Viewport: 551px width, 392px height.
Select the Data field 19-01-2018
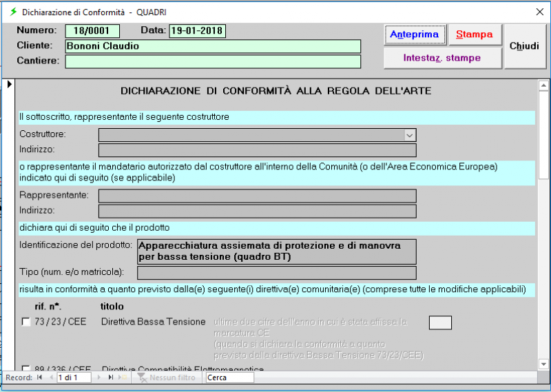tap(197, 31)
